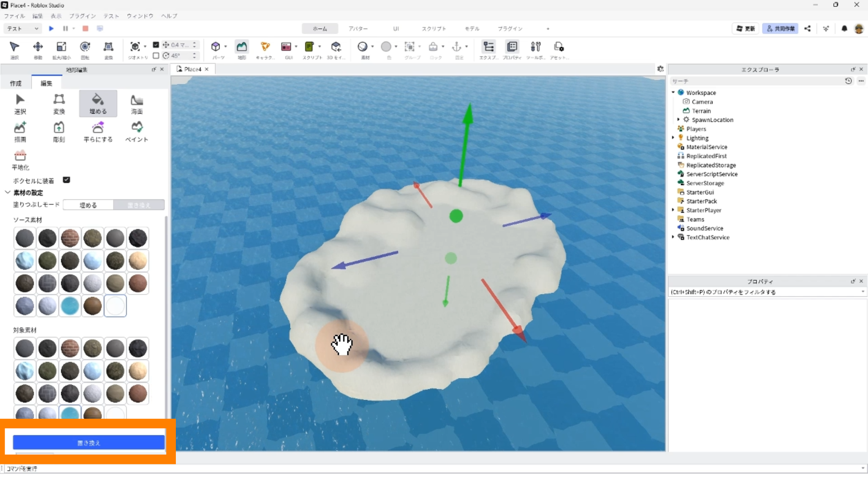The width and height of the screenshot is (868, 488).
Task: Open the Script toolbar icon
Action: [310, 47]
